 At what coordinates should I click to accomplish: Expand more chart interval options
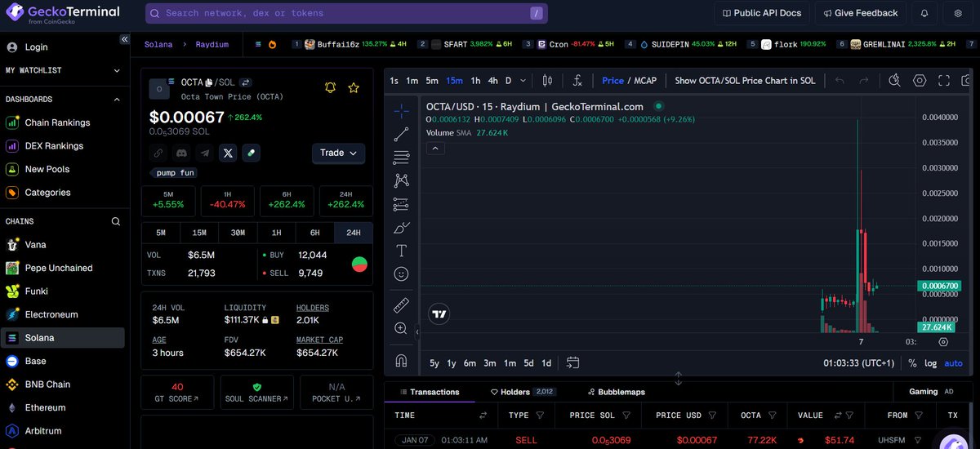coord(522,81)
